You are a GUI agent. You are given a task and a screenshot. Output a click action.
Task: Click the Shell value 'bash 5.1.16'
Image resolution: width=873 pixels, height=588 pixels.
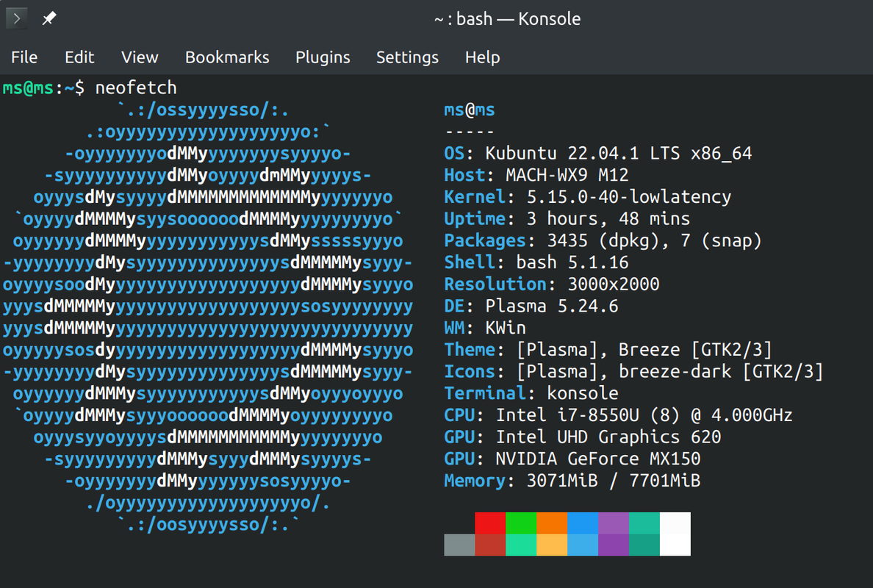[x=572, y=262]
